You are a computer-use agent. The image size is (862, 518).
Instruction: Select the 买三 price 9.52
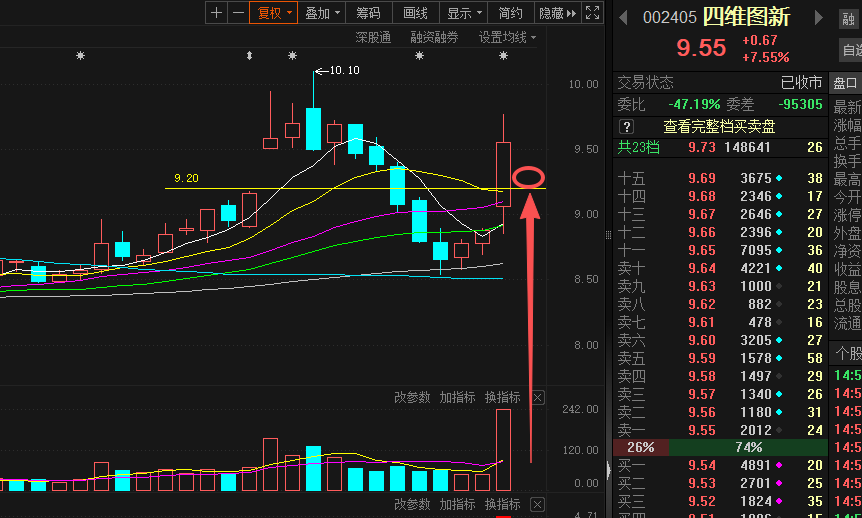[702, 502]
